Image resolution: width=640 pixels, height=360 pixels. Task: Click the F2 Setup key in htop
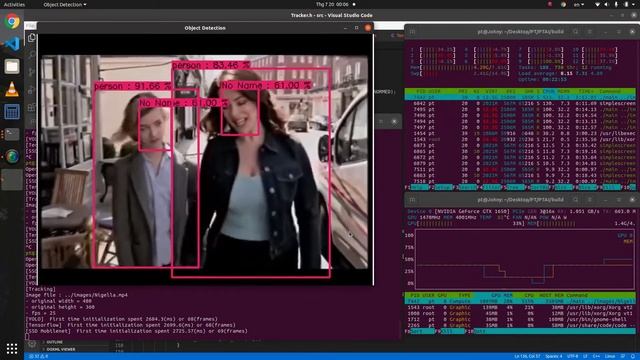click(x=441, y=187)
